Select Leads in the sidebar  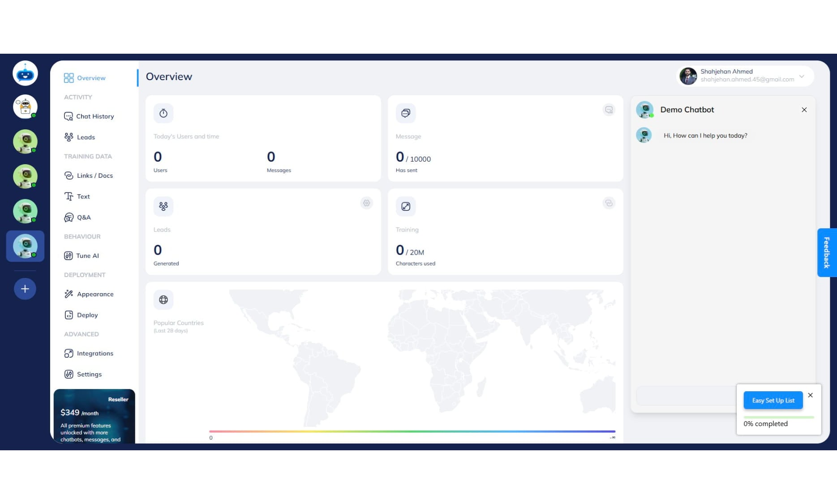[86, 137]
